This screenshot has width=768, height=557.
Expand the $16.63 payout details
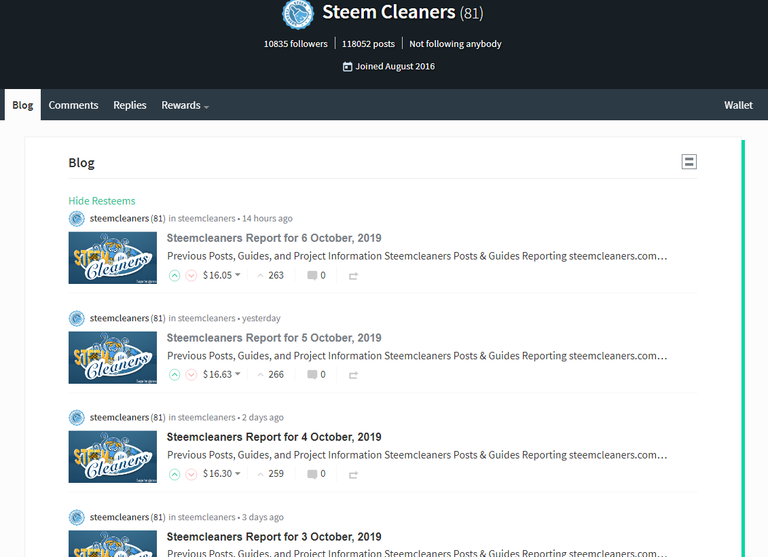tap(221, 374)
